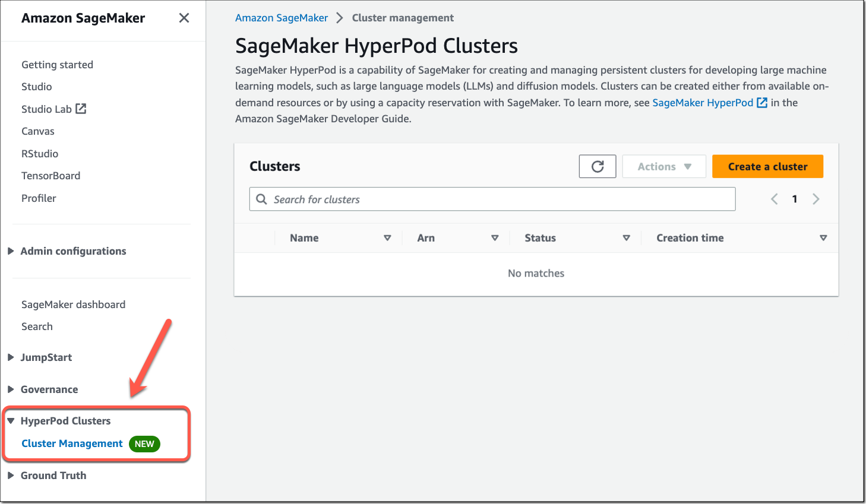Click Amazon SageMaker breadcrumb link
The width and height of the screenshot is (866, 504).
(x=282, y=18)
